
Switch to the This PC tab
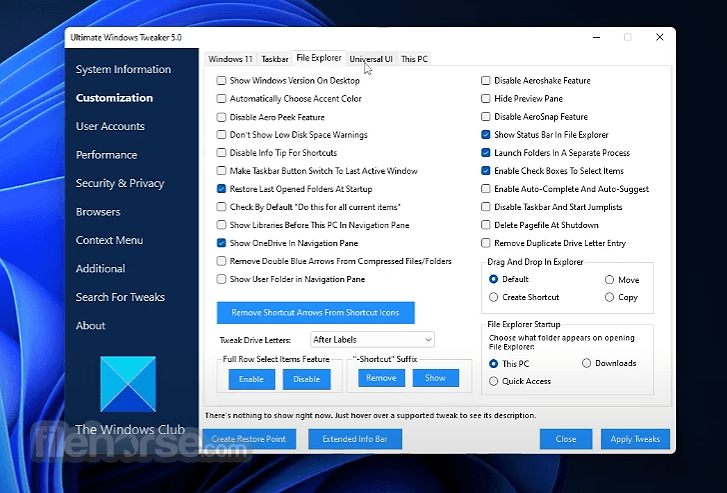click(x=414, y=59)
